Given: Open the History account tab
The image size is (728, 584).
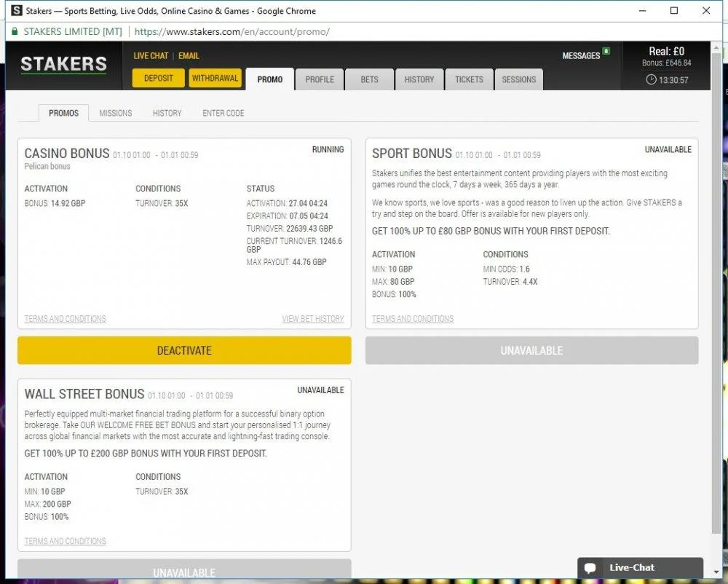Looking at the screenshot, I should [419, 79].
